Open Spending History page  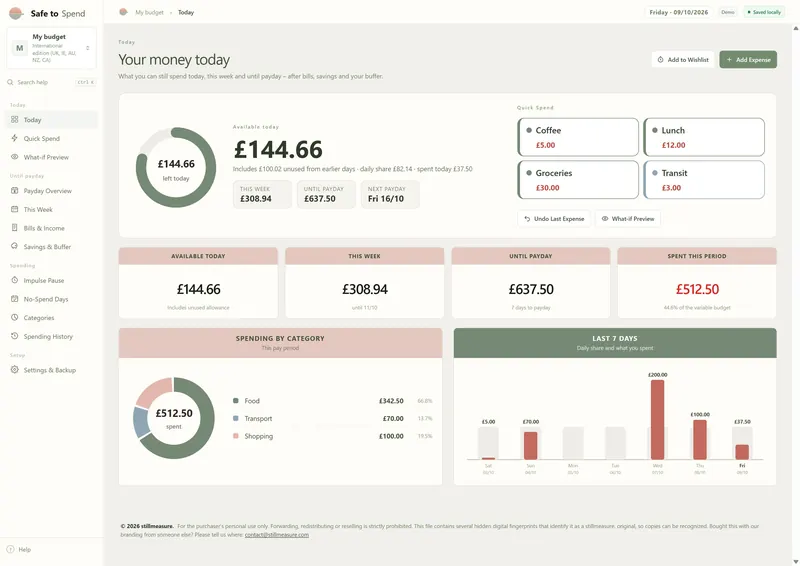52,336
